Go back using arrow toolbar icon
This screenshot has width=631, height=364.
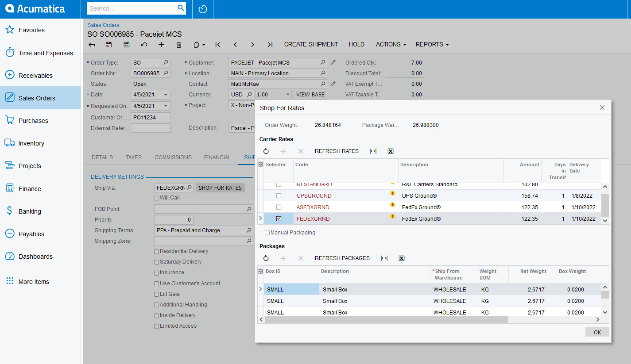click(92, 45)
